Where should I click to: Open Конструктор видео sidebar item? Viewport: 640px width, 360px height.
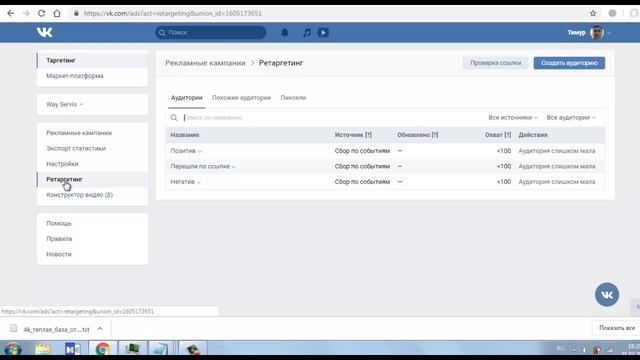click(92, 195)
